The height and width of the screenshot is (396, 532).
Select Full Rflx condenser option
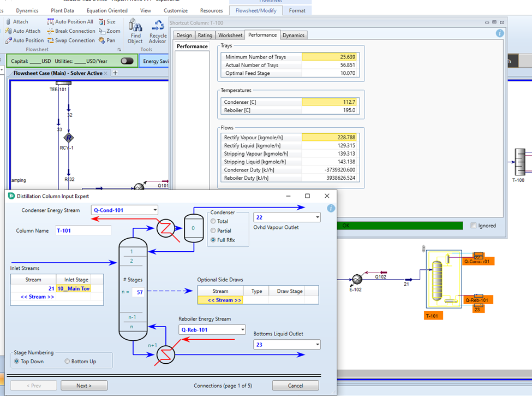point(213,240)
